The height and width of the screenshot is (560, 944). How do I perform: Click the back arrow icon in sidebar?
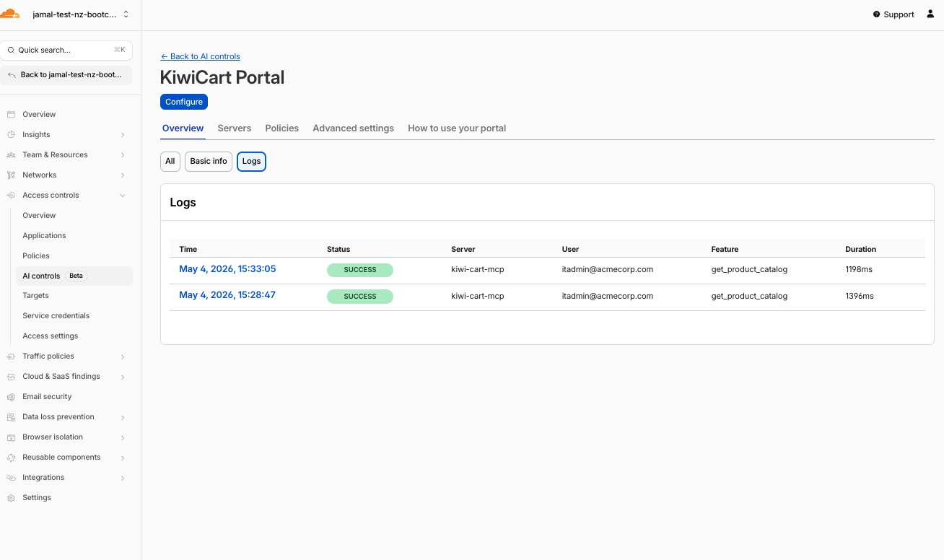pos(12,75)
